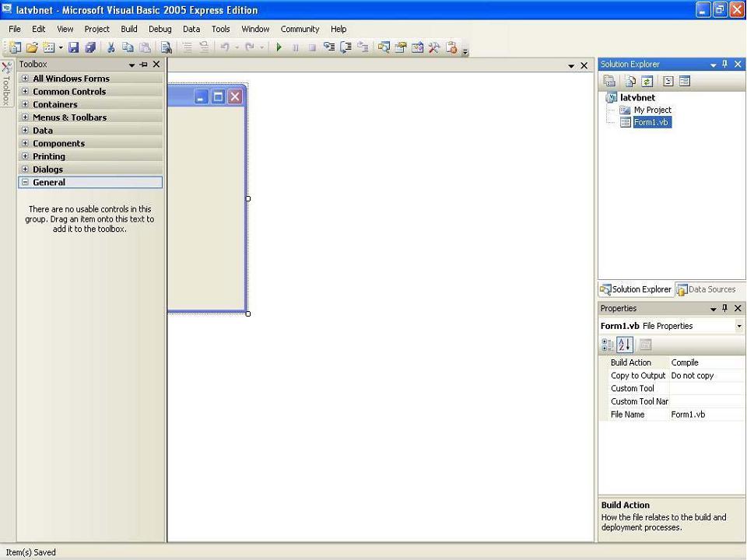Click the Find in Files icon
Screen dimensions: 747x560
click(166, 47)
